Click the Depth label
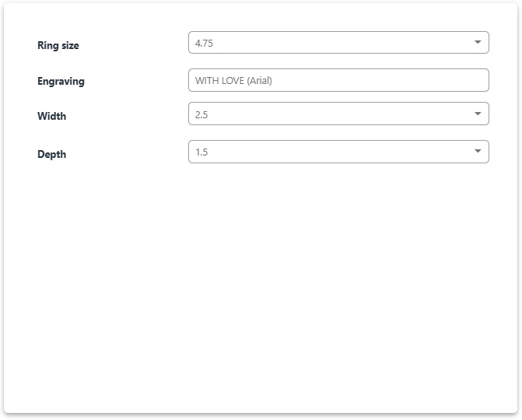 click(x=52, y=154)
